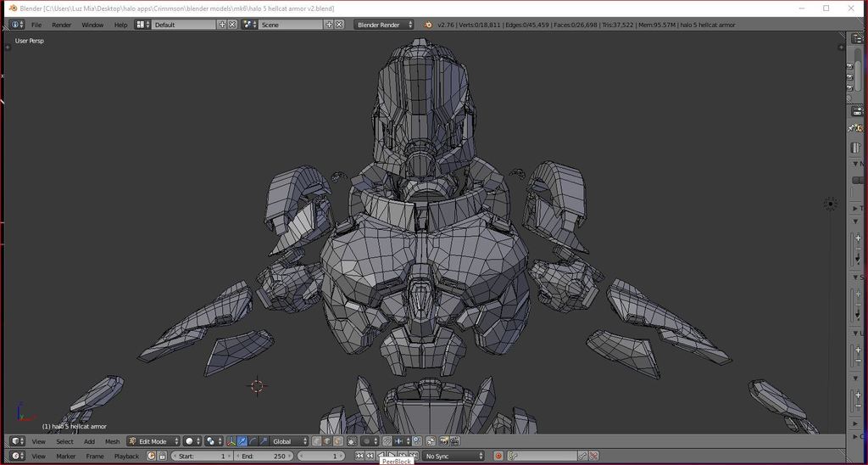Open the Edit Mode selector
The image size is (868, 465).
153,441
